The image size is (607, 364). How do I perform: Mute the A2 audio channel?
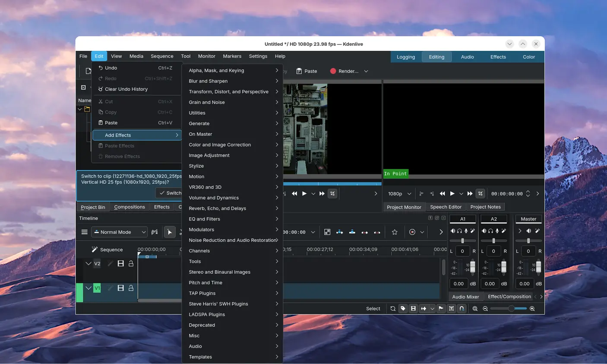[x=484, y=231]
